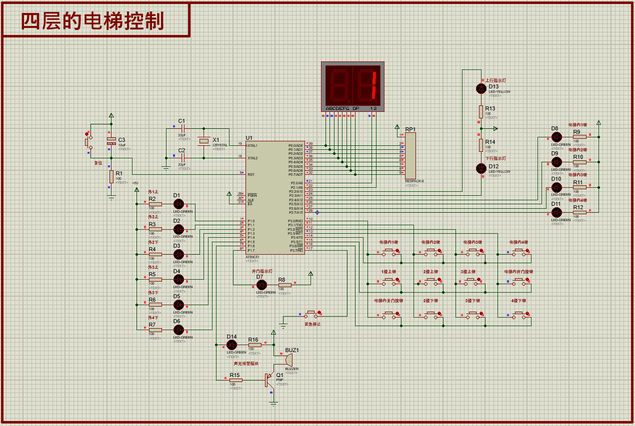The width and height of the screenshot is (635, 426).
Task: Select LED D7 door indicator
Action: [x=262, y=285]
